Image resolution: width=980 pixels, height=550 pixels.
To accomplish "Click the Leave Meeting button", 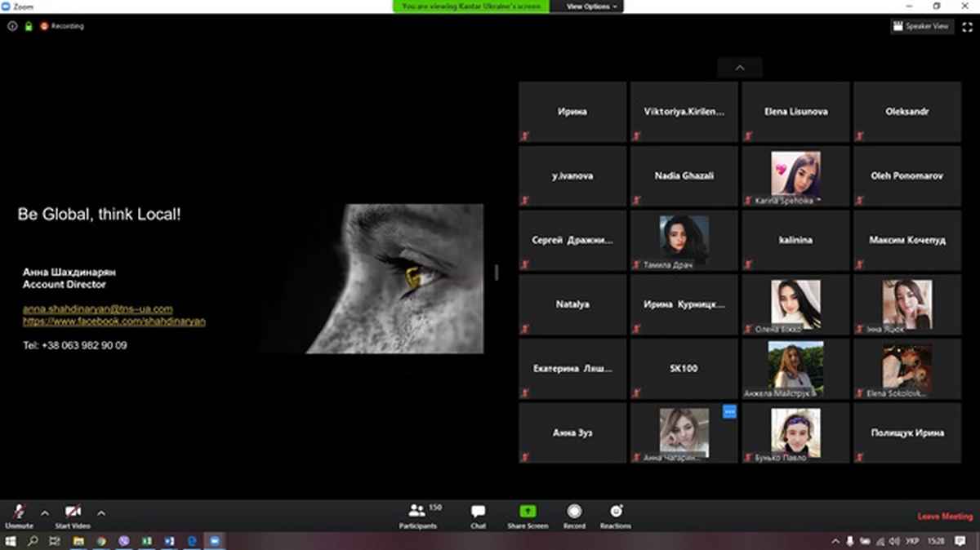I will coord(945,517).
